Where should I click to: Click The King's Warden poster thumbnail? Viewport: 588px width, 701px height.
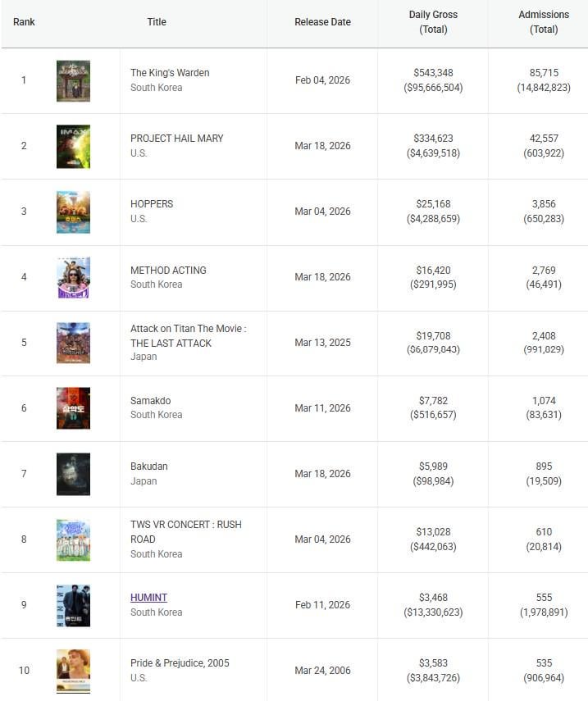coord(73,80)
